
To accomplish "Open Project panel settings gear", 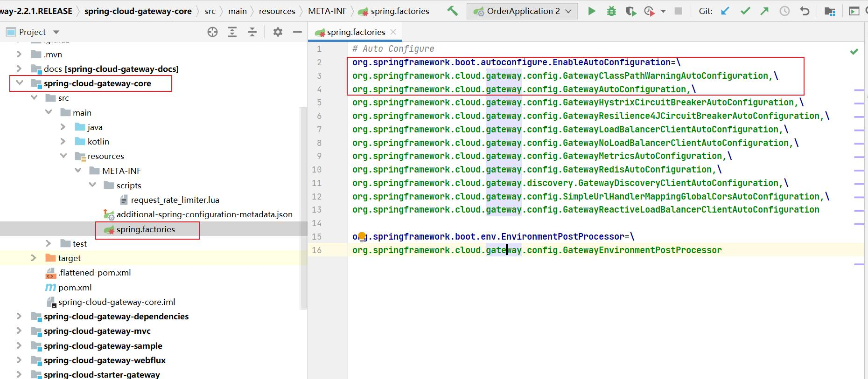I will tap(278, 32).
